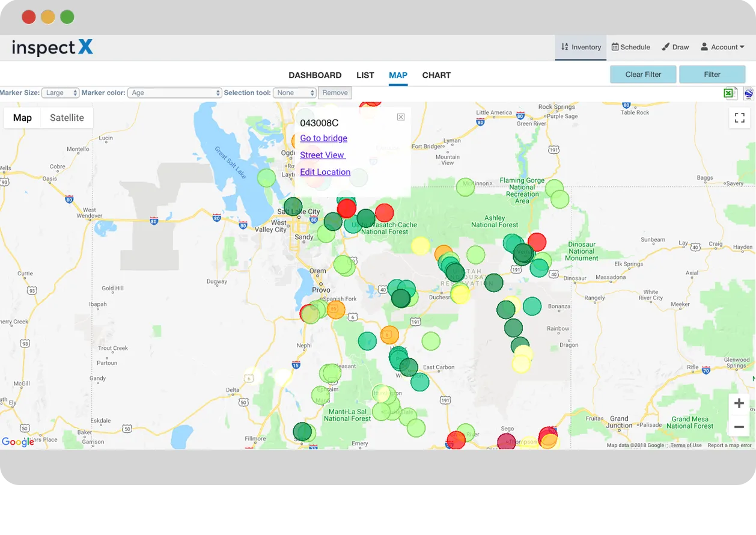Image resolution: width=756 pixels, height=535 pixels.
Task: Open the Selection tool dropdown
Action: [294, 93]
